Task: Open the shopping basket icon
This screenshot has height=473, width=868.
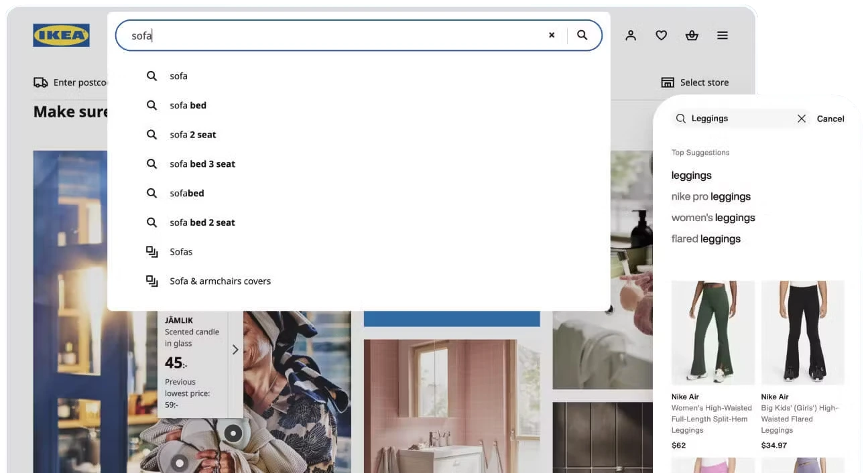Action: (x=692, y=36)
